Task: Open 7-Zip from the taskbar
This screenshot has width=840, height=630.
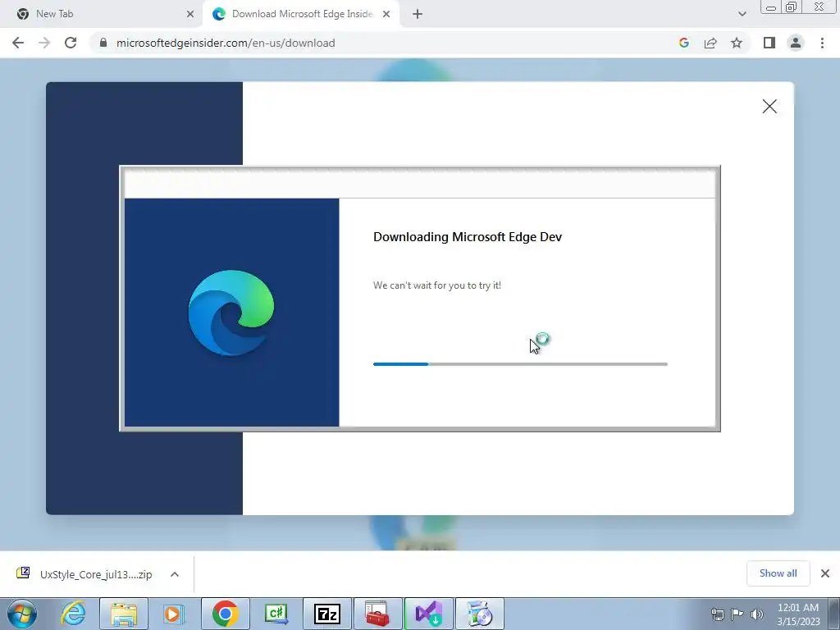Action: coord(327,614)
